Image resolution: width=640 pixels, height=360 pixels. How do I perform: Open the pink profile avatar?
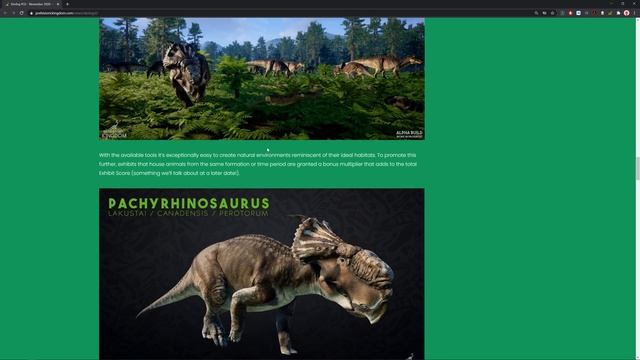[x=627, y=13]
